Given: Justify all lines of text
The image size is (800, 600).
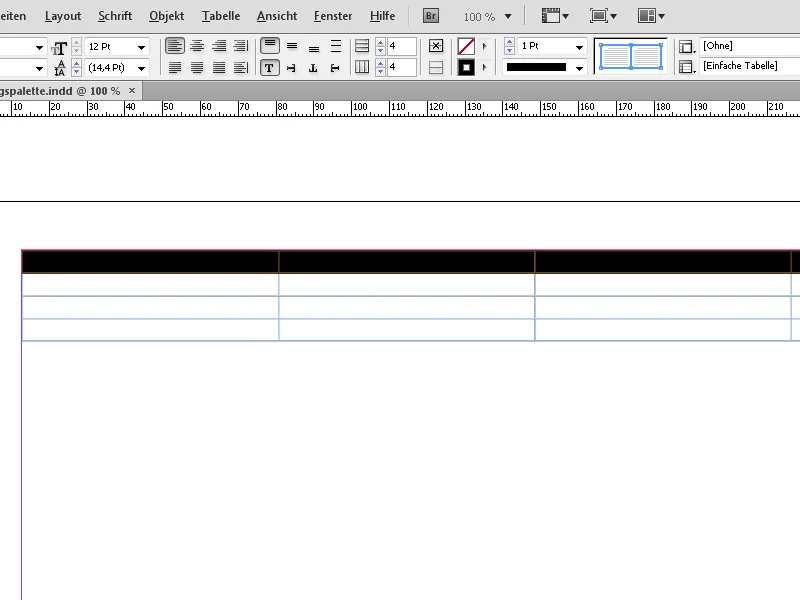Looking at the screenshot, I should coord(219,67).
